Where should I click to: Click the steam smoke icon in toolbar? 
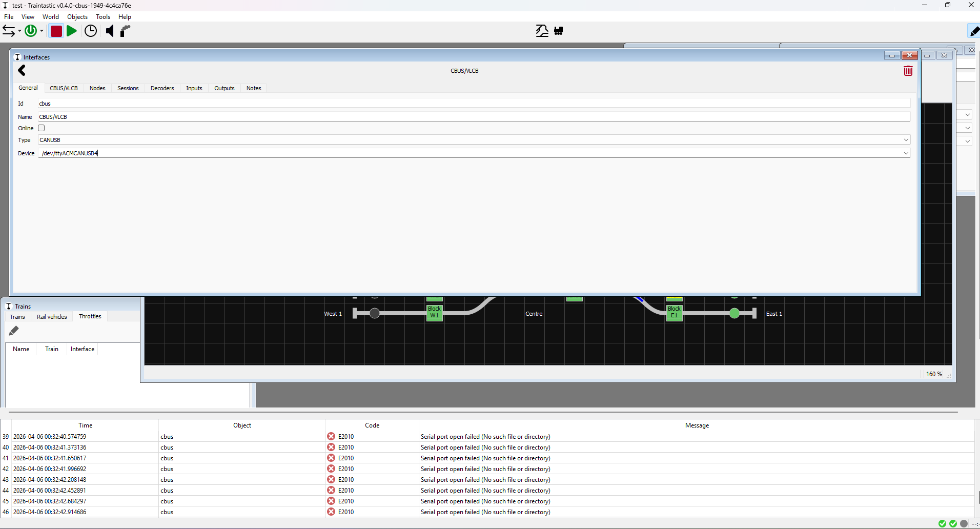(x=126, y=31)
